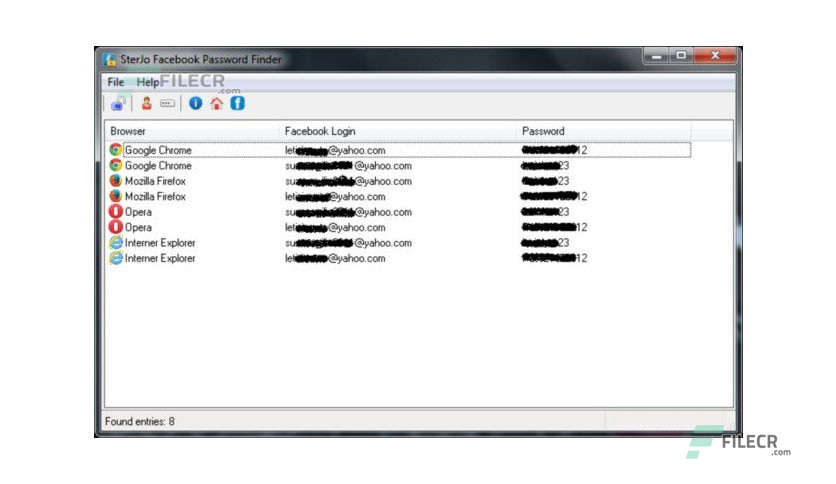This screenshot has width=836, height=484.
Task: Click Chrome icon in the leti…@yahoo.com row
Action: pyautogui.click(x=116, y=150)
